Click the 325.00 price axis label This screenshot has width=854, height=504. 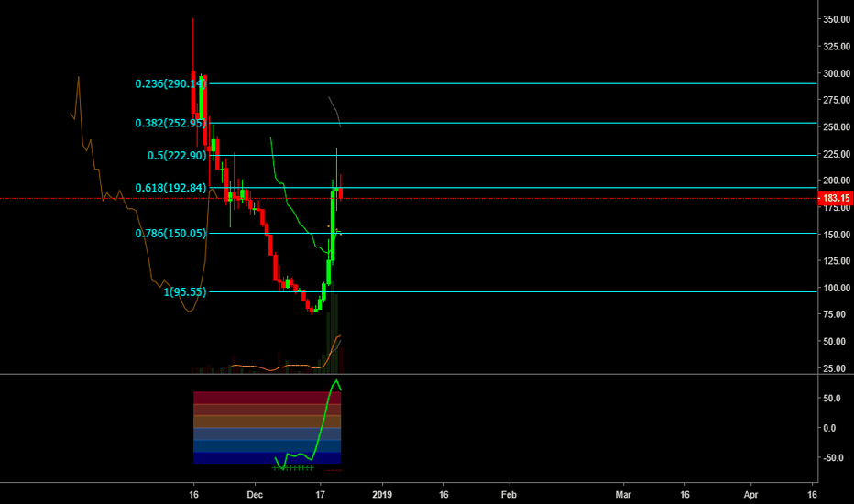(x=837, y=47)
